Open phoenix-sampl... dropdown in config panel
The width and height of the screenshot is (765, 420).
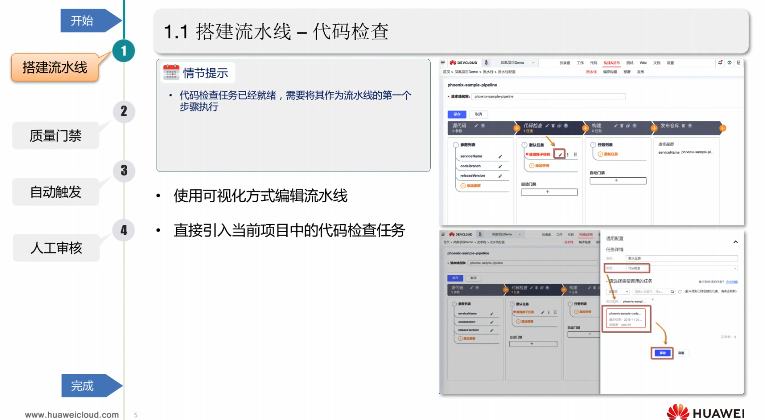(637, 301)
